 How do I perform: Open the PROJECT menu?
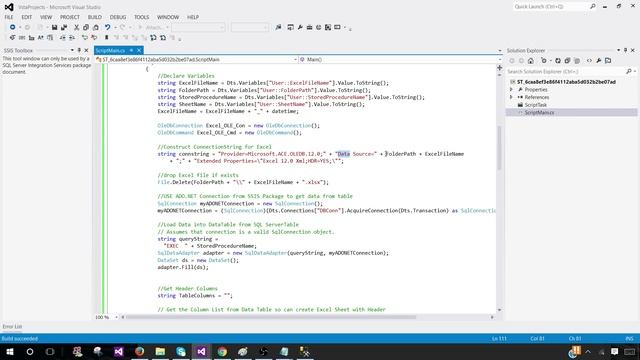pos(70,17)
